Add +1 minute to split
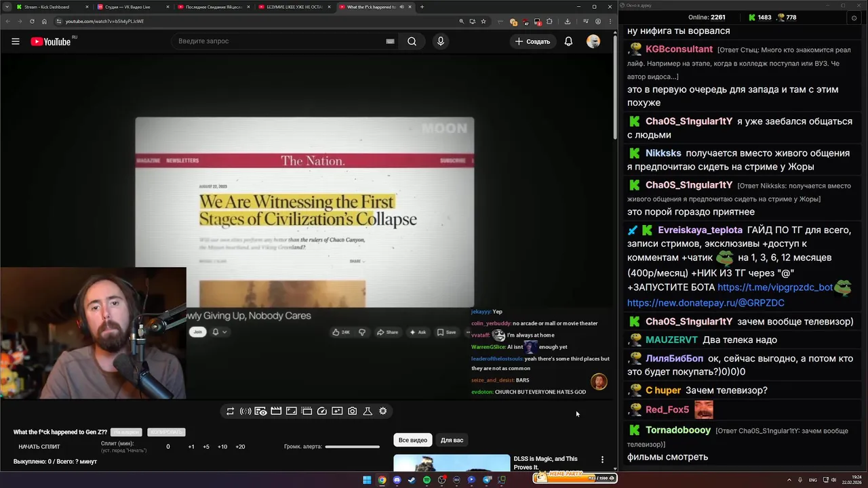Viewport: 868px width, 488px height. [x=191, y=447]
